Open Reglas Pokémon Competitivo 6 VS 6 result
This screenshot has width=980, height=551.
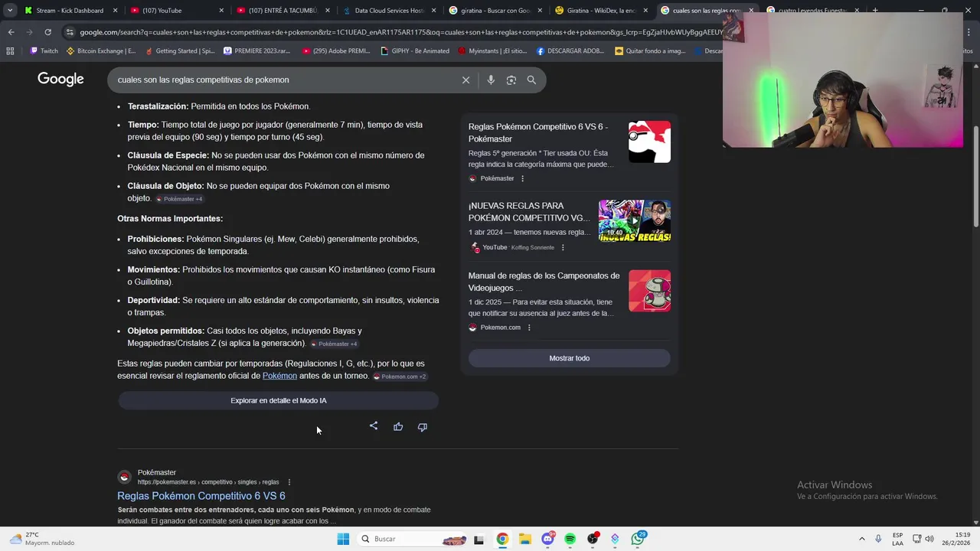tap(201, 496)
